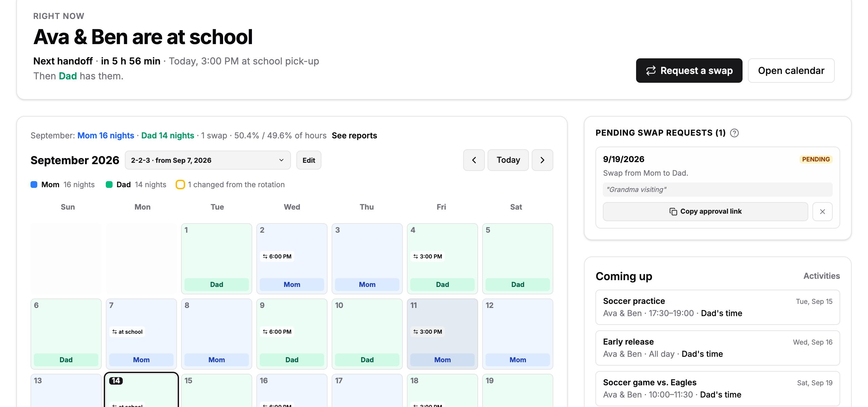Go to next month with right chevron
The image size is (868, 407).
pyautogui.click(x=542, y=160)
